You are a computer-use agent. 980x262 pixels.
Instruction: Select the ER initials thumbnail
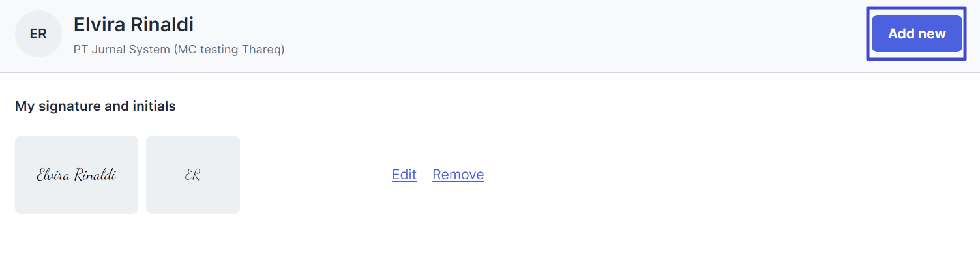click(193, 175)
